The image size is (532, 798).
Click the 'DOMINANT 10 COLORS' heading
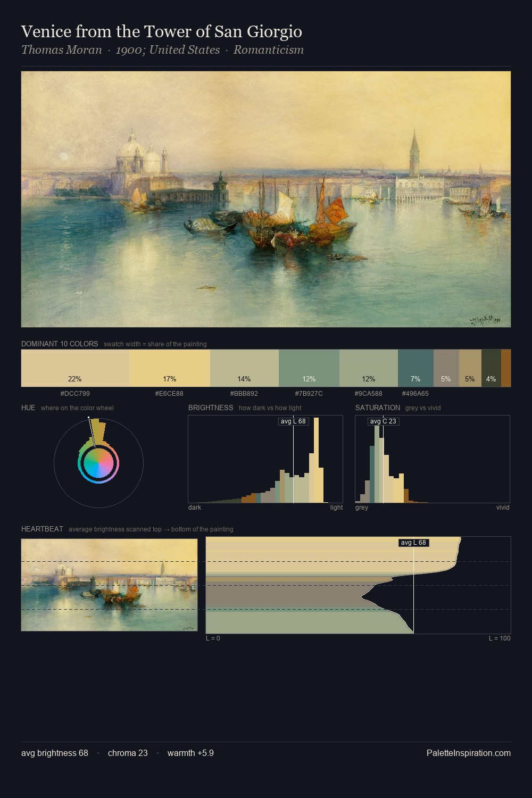[60, 344]
